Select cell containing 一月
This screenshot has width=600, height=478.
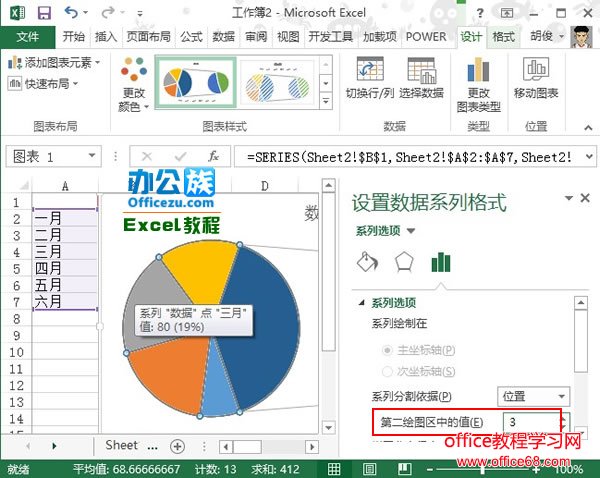point(65,219)
